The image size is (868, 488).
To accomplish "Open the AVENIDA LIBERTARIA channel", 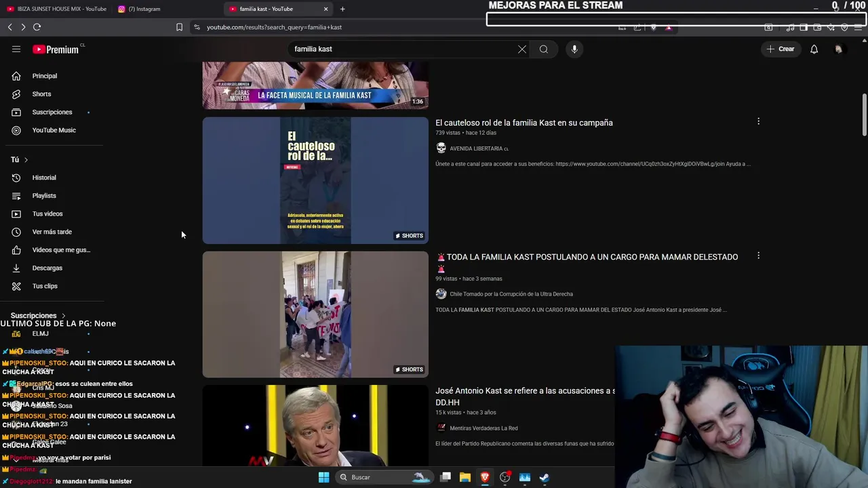I will click(477, 148).
